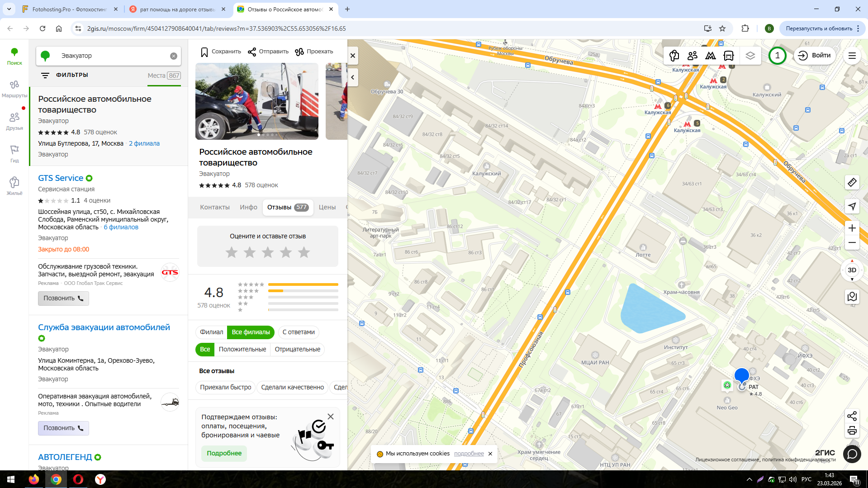Switch to the Fotohosting.Pro browser tab

pos(70,9)
